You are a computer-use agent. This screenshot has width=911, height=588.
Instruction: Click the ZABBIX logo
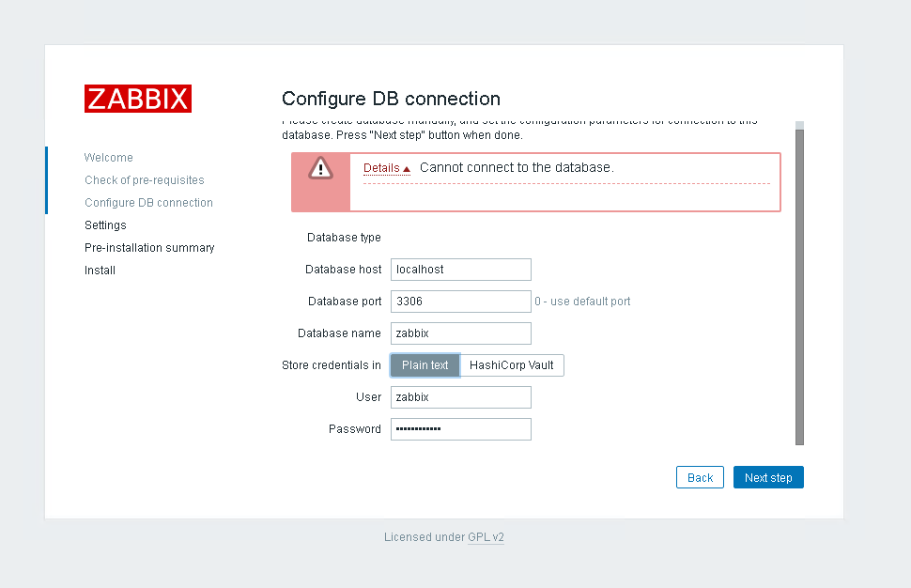pyautogui.click(x=138, y=99)
